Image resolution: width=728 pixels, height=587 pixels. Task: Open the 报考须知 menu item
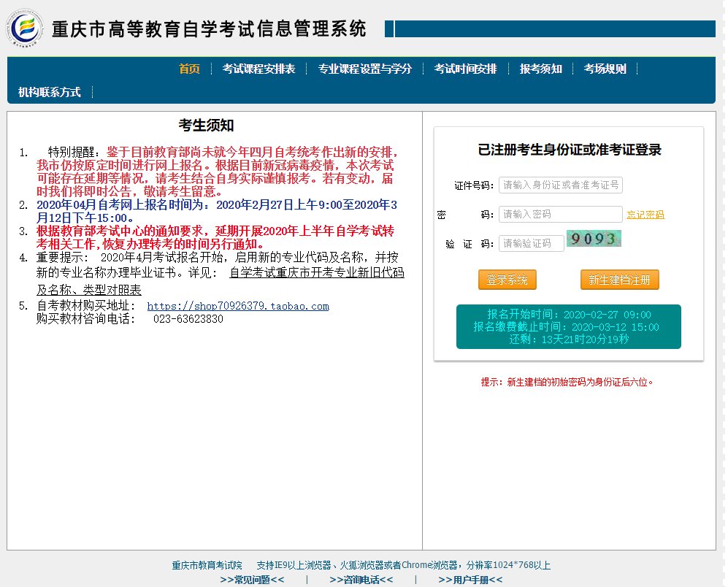[540, 69]
